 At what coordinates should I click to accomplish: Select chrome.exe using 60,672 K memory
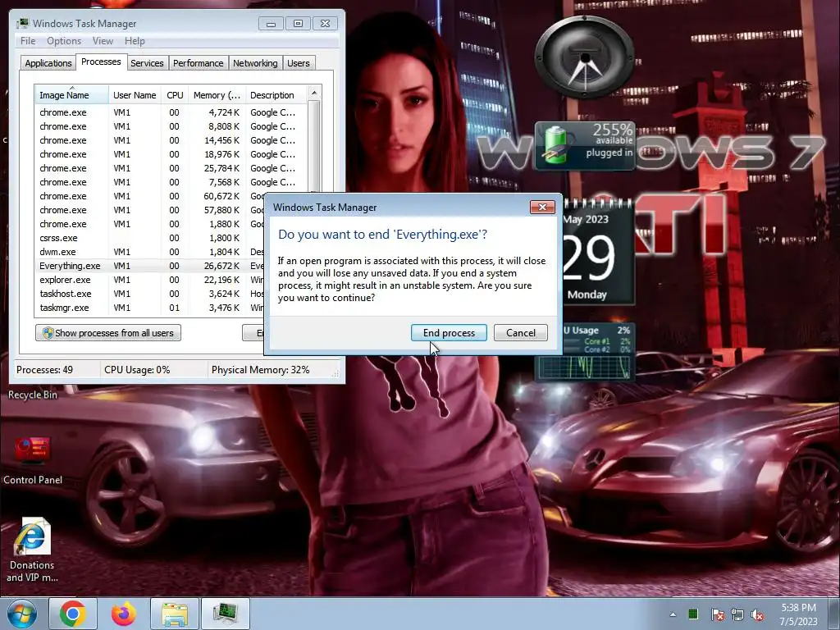click(x=150, y=196)
